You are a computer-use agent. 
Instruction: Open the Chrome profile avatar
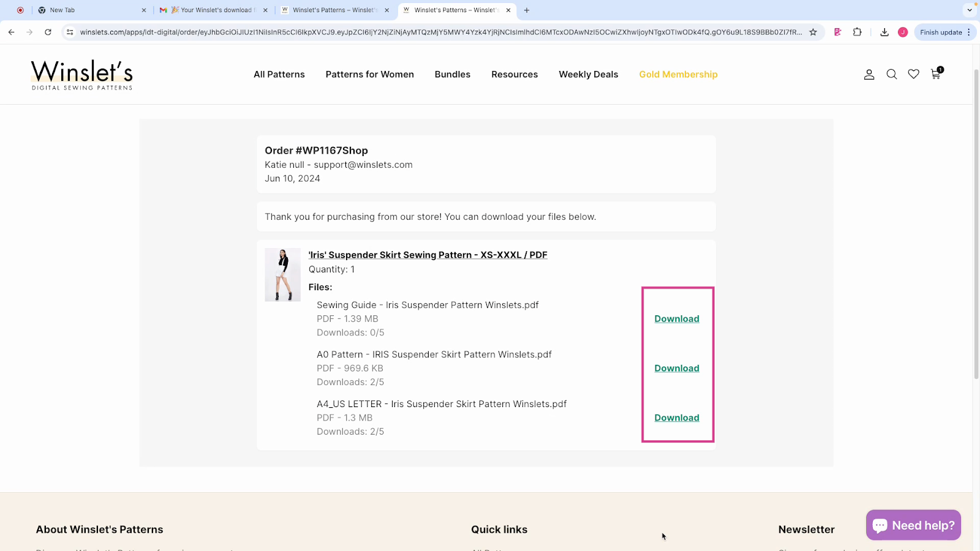(903, 32)
